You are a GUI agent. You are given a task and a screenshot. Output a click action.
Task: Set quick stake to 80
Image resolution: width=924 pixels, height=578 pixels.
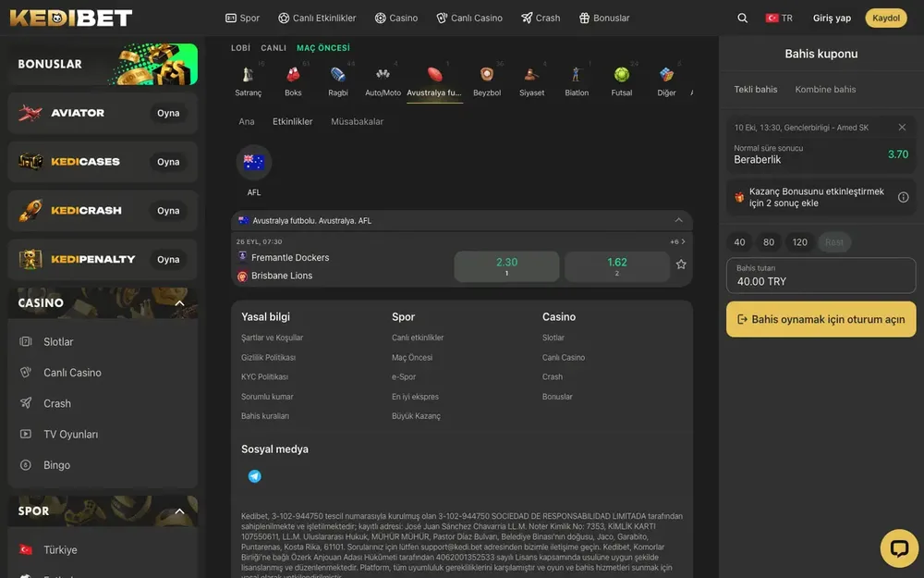pyautogui.click(x=769, y=241)
